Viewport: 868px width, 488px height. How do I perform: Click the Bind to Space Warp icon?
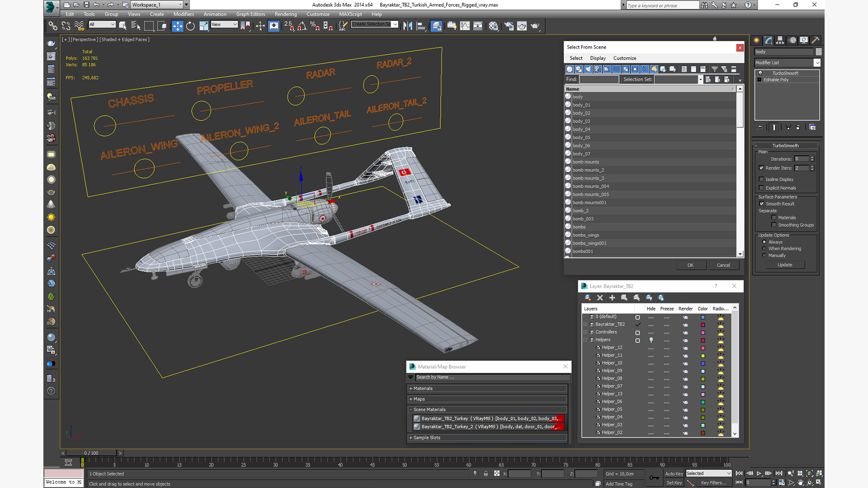coord(79,26)
